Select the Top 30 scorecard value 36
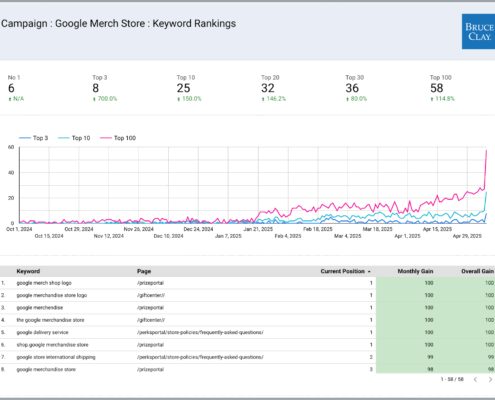The width and height of the screenshot is (495, 400). pyautogui.click(x=352, y=88)
